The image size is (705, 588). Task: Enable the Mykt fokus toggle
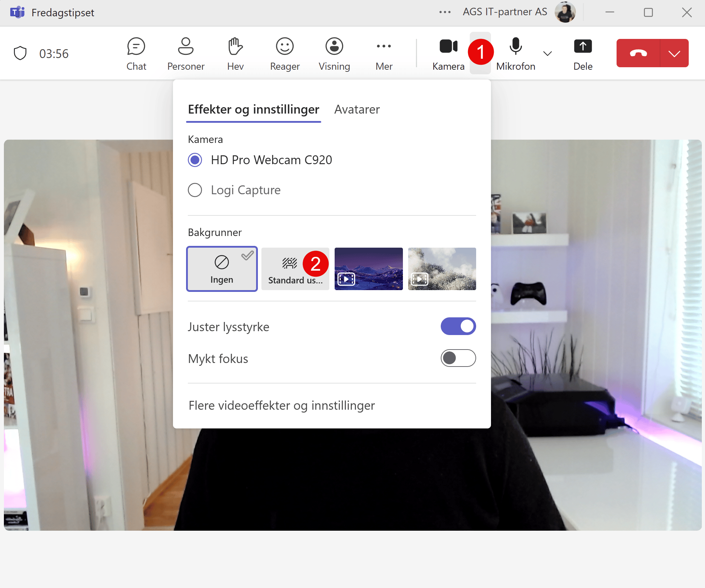pos(458,358)
